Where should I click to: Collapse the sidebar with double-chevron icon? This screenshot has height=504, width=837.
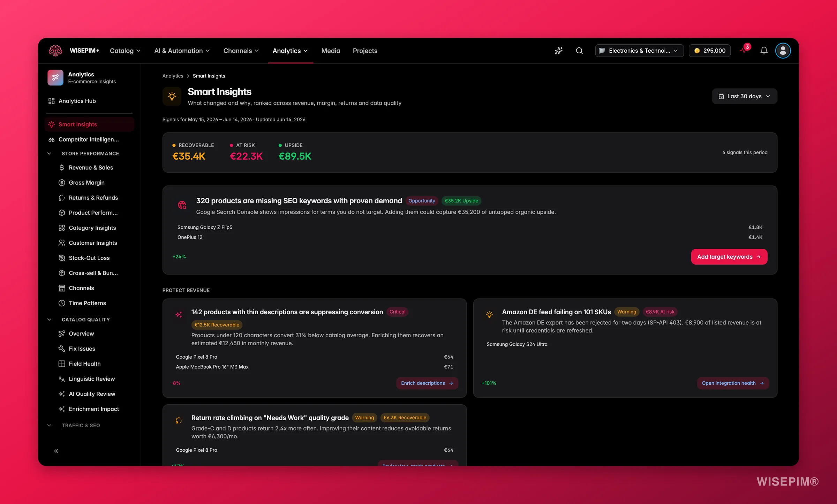[56, 451]
